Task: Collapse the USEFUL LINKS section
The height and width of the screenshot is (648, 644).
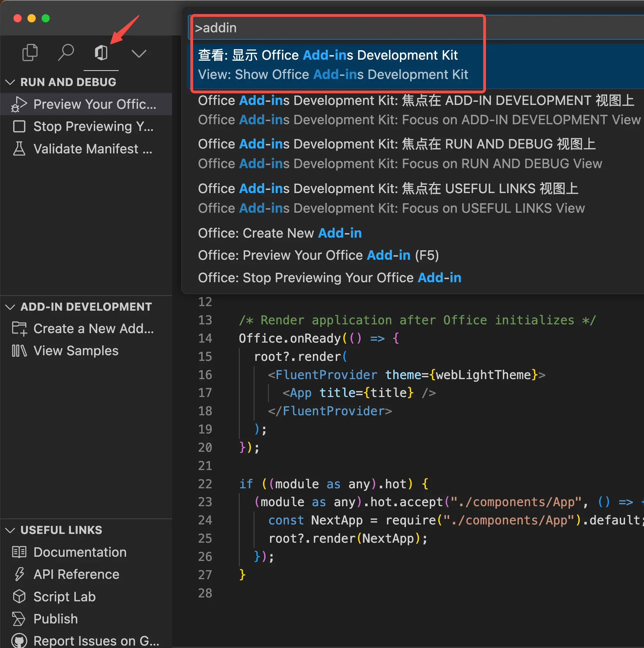Action: [11, 530]
